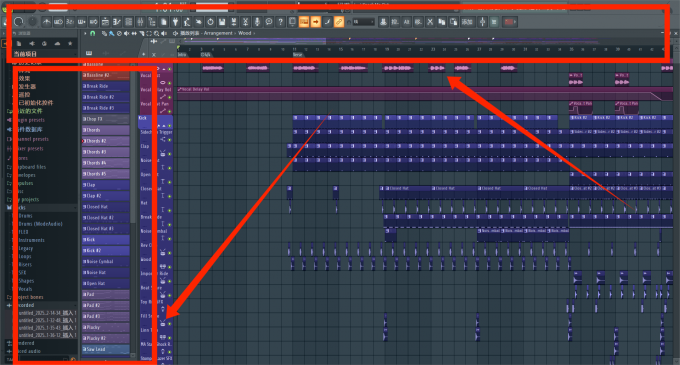Click the star favorites icon in browser header
Image resolution: width=680 pixels, height=365 pixels.
(x=70, y=43)
